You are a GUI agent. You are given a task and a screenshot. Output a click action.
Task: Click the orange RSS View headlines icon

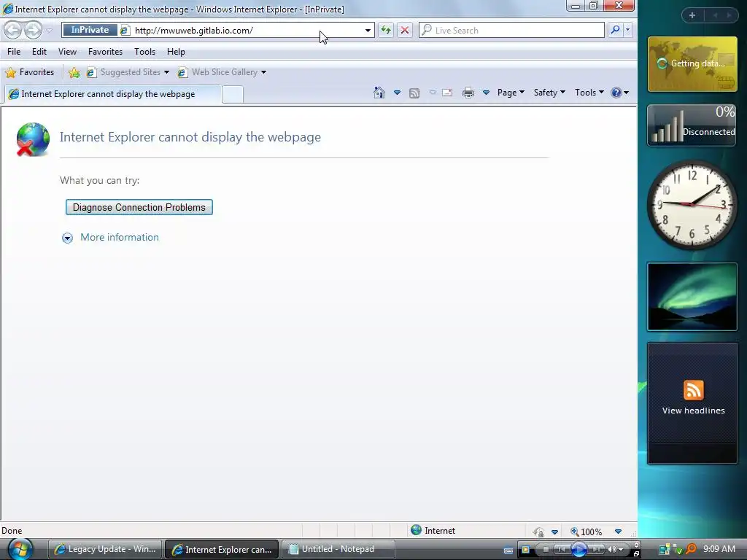point(693,390)
